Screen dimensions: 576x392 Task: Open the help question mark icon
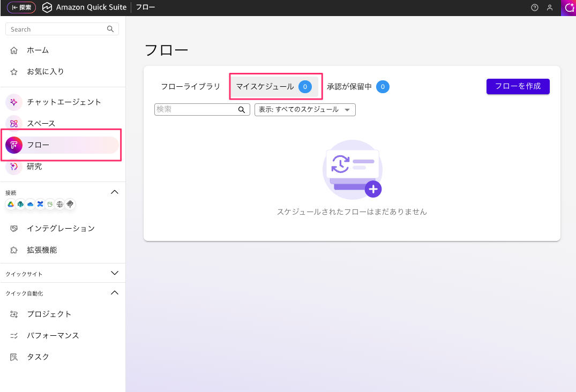click(x=534, y=7)
